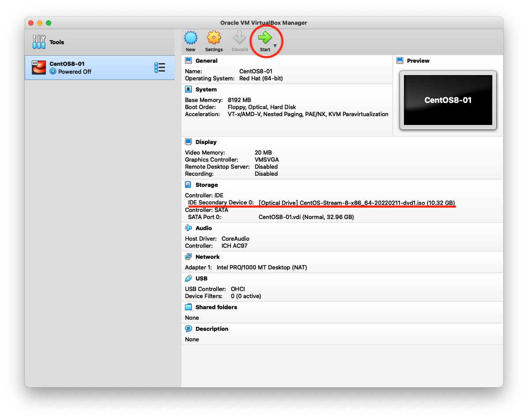The image size is (528, 420).
Task: Open the CentOS8-01 machine list menu icon
Action: click(x=160, y=68)
